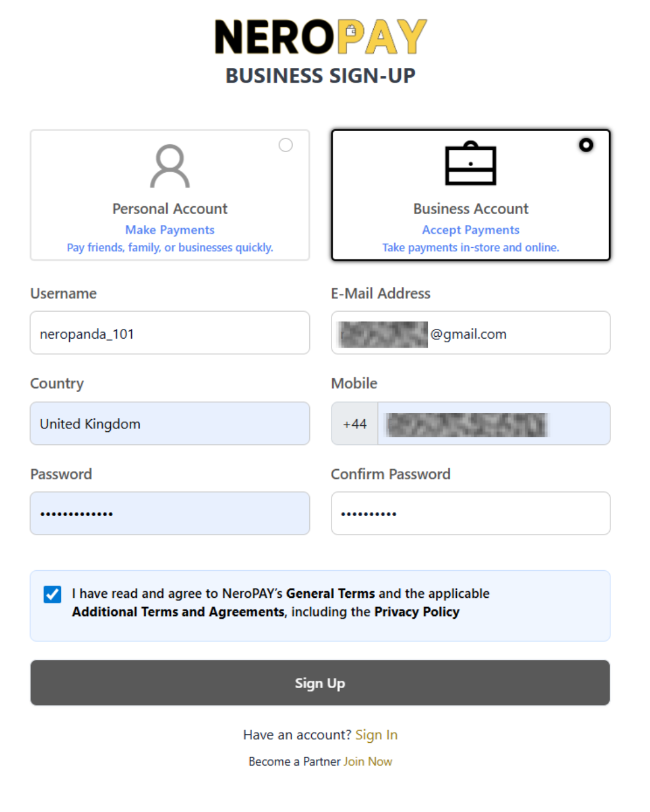650x812 pixels.
Task: View the Privacy Policy
Action: [x=416, y=612]
